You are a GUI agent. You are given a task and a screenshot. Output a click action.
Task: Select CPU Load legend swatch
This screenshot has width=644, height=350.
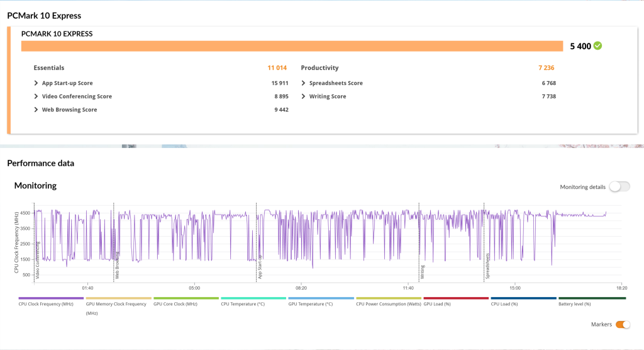524,298
